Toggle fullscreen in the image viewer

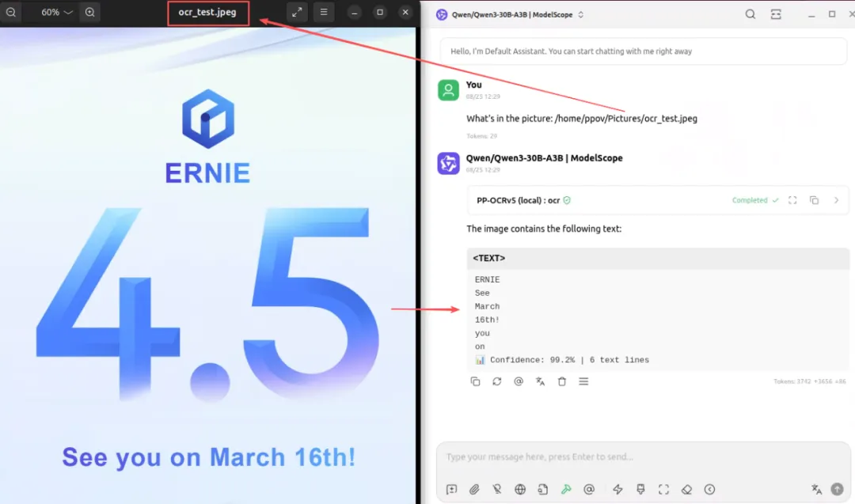(297, 12)
